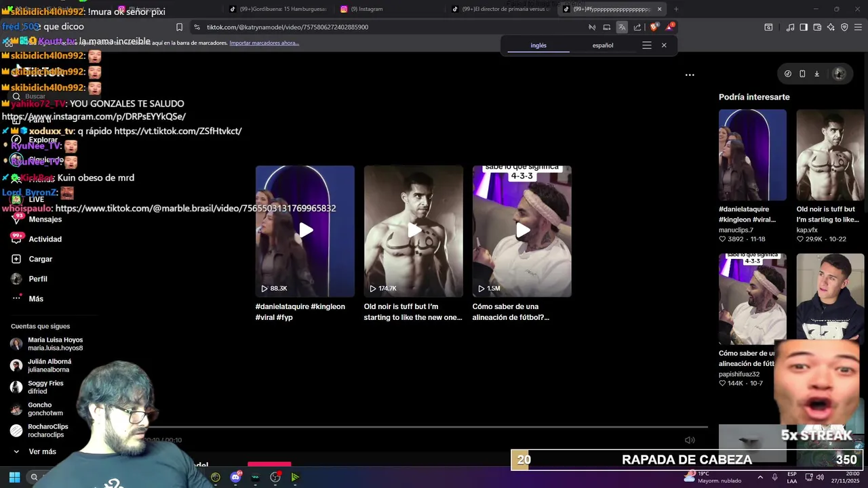Toggle the Brave sidebar panel icon

(804, 27)
